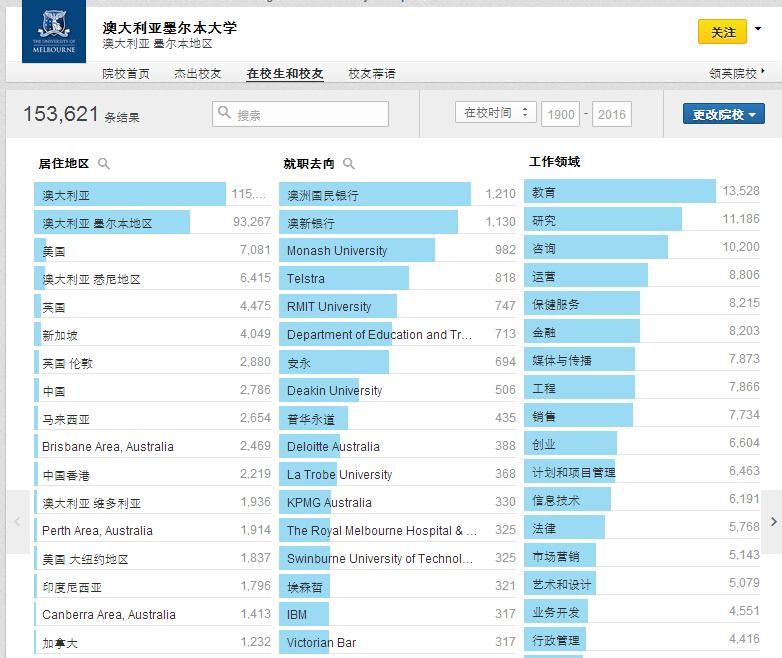
Task: Filter by work field 媒体与传播
Action: pyautogui.click(x=642, y=359)
